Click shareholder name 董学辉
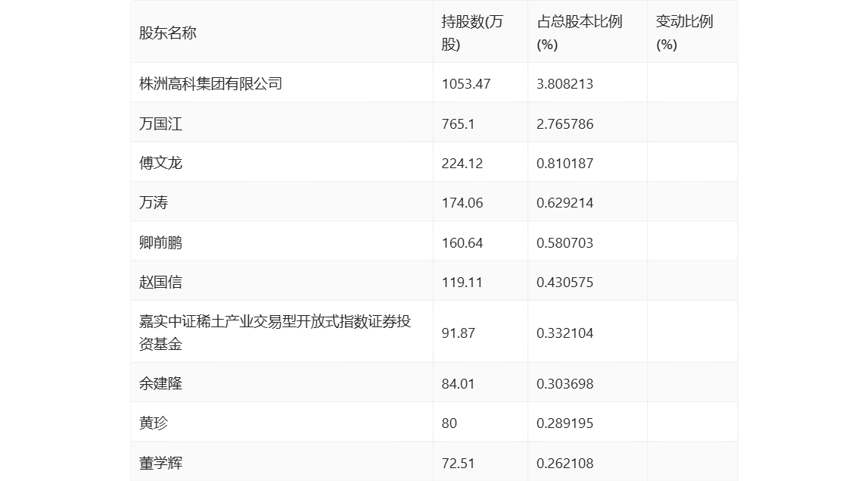868x481 pixels. tap(160, 464)
